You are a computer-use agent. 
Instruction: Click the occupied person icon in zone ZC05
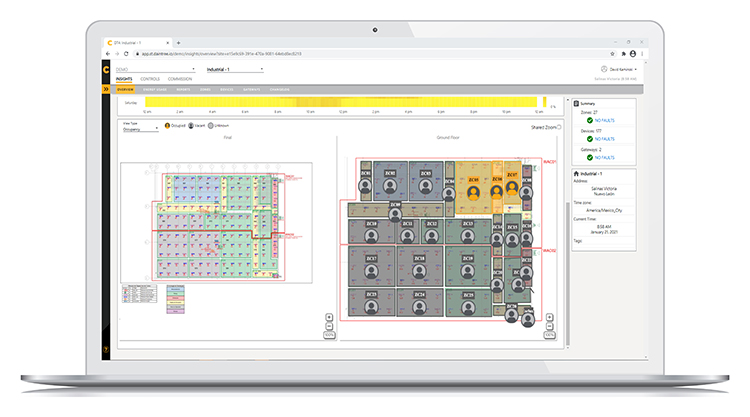(x=474, y=193)
